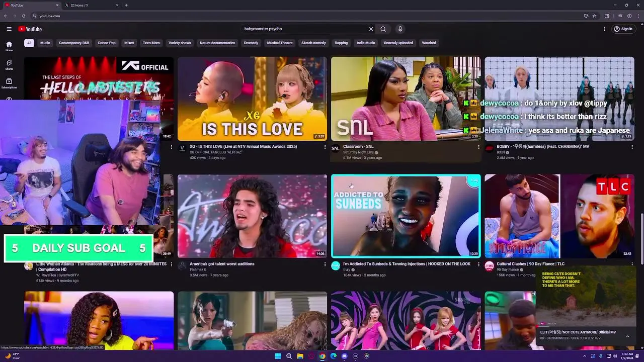Play the IS THIS LOVE thumbnail

[252, 99]
